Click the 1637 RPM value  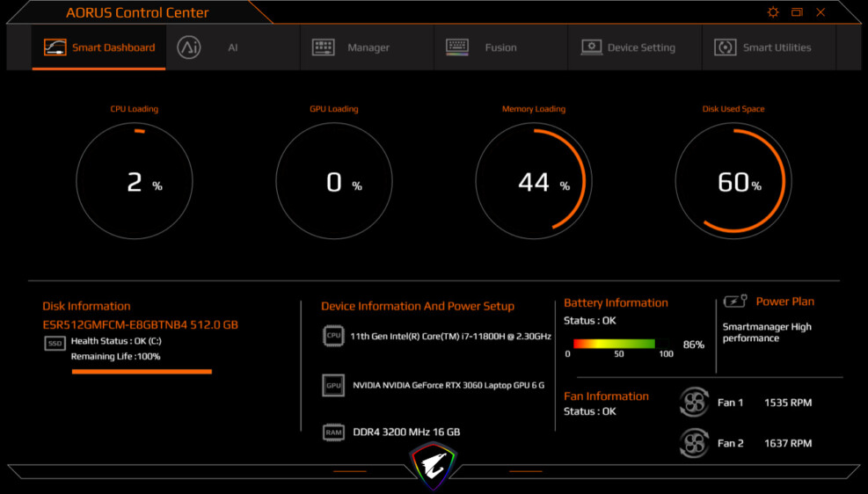[x=788, y=443]
